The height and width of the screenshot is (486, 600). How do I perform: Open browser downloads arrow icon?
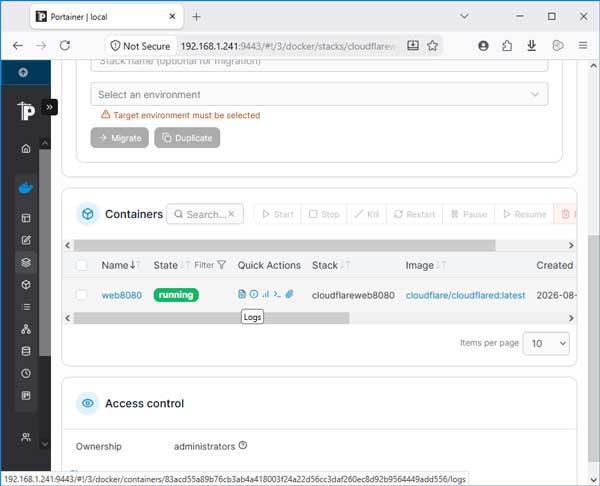click(x=532, y=46)
